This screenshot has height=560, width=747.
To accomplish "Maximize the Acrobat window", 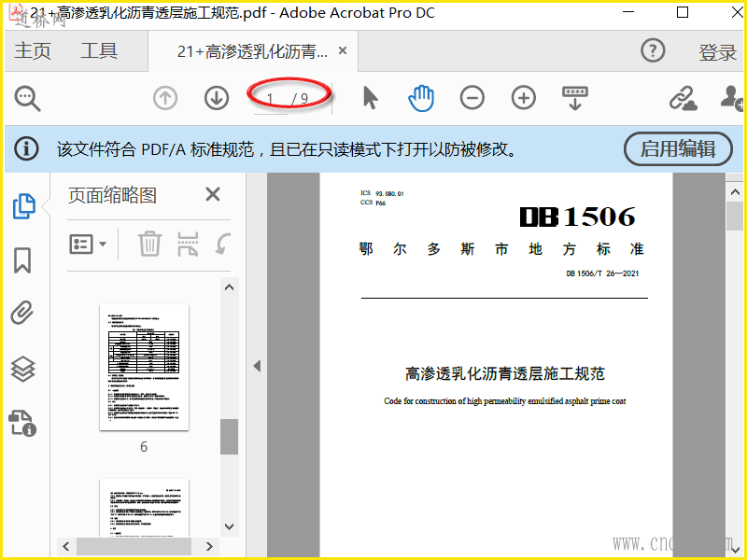I will 683,12.
